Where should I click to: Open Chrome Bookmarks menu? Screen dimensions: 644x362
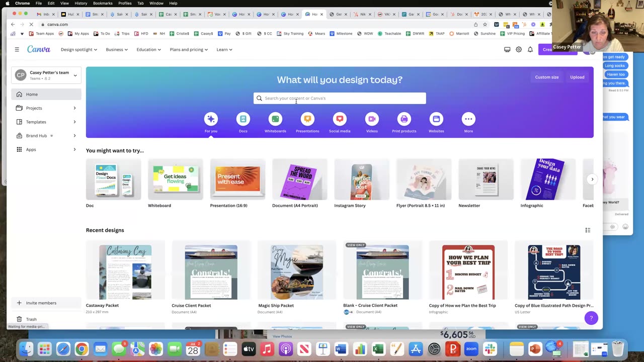pyautogui.click(x=103, y=3)
